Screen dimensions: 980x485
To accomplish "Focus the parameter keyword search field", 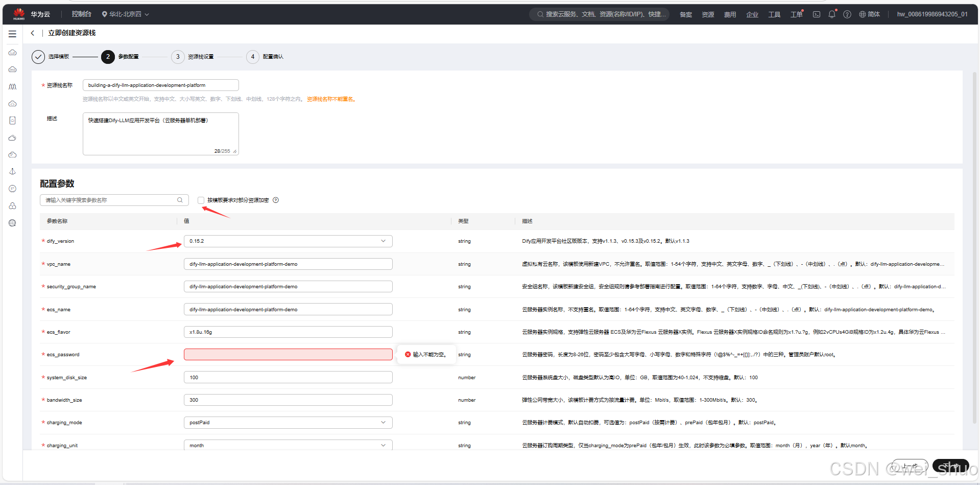I will 114,200.
